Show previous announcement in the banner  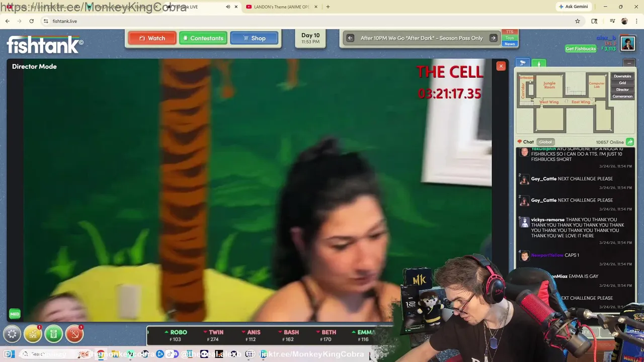point(350,38)
